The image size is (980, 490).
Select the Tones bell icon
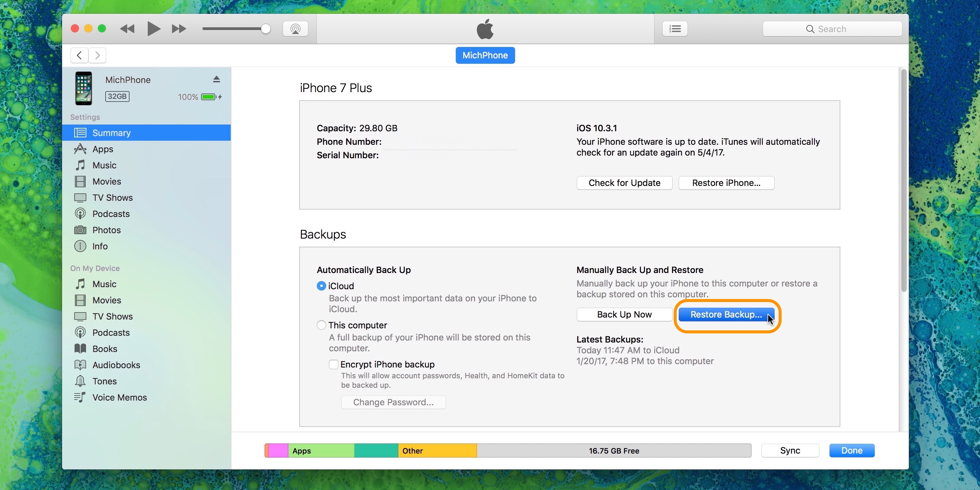pyautogui.click(x=80, y=381)
